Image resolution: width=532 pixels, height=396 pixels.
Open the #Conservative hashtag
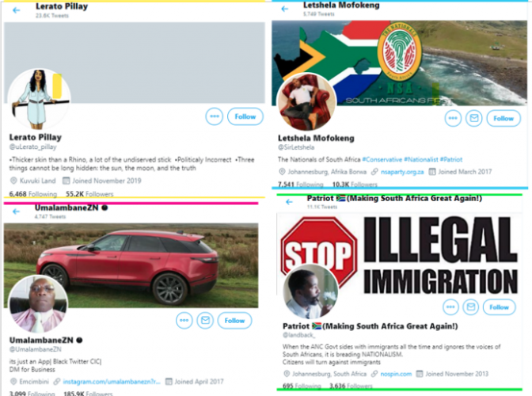pos(382,159)
